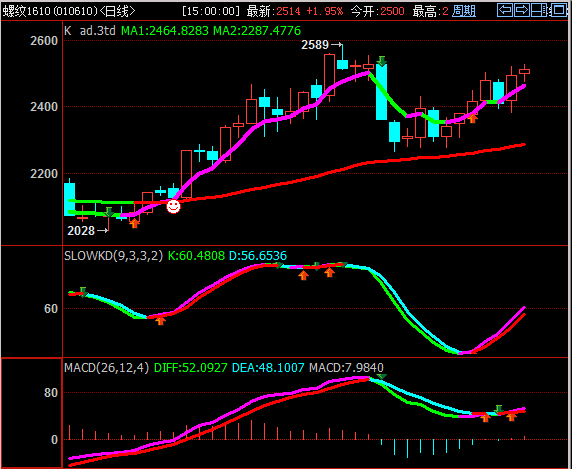This screenshot has height=469, width=572.
Task: Click the 今开 2500 open price
Action: 377,11
